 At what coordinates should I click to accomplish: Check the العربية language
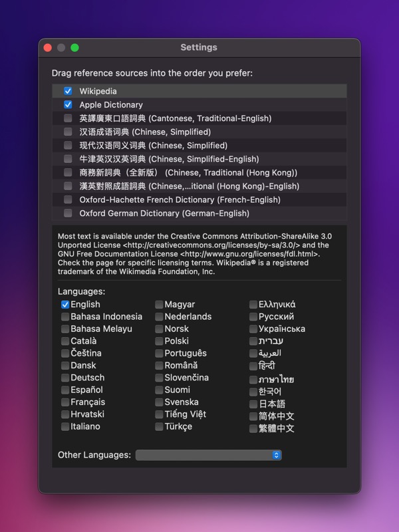[253, 354]
